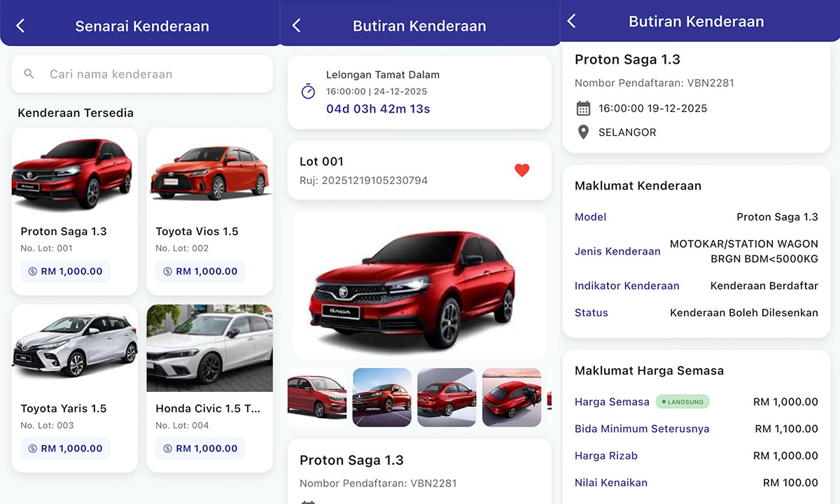Click the RM 1,000.00 price badge on Toyota Vios

(x=200, y=271)
